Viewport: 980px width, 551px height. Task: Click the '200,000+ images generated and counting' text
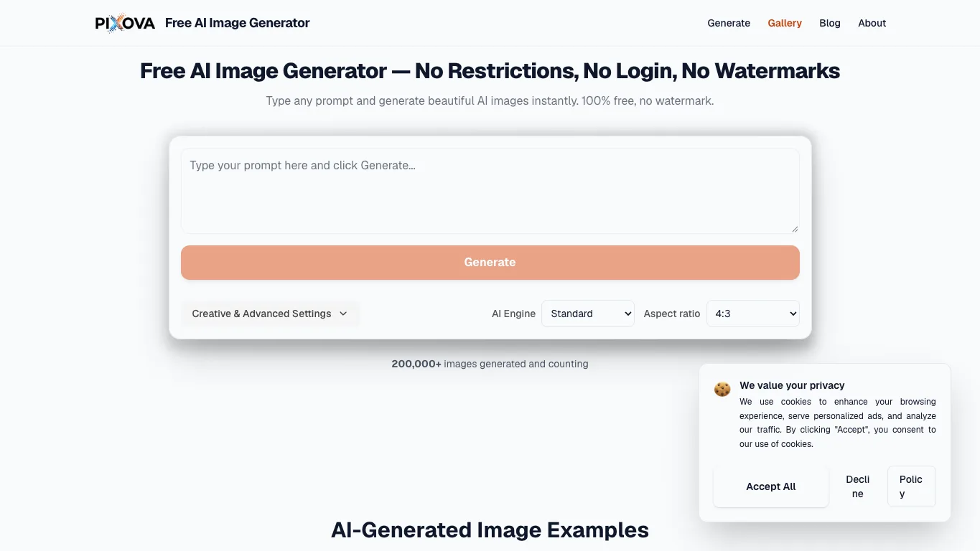point(490,364)
